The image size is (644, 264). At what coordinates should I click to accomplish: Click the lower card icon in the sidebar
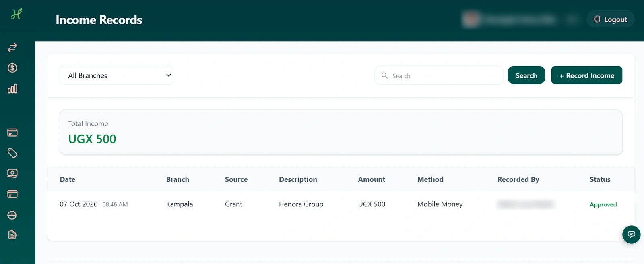point(12,194)
